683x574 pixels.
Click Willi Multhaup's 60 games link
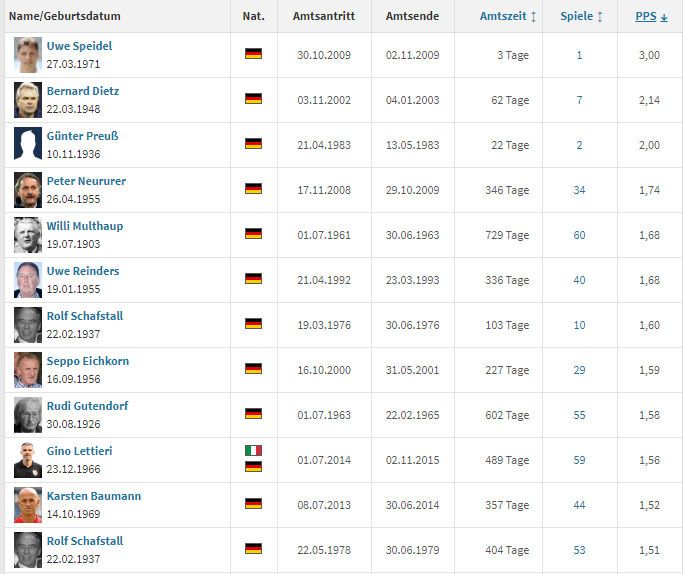[x=580, y=235]
